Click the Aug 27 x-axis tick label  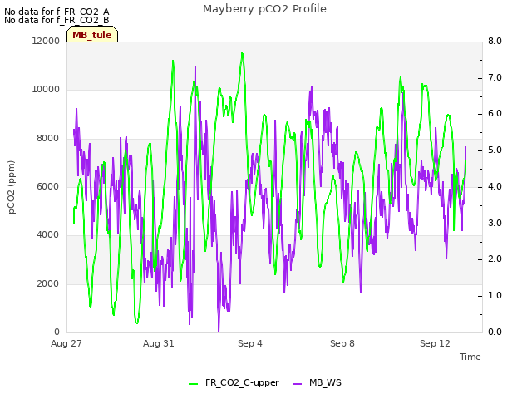pyautogui.click(x=66, y=343)
